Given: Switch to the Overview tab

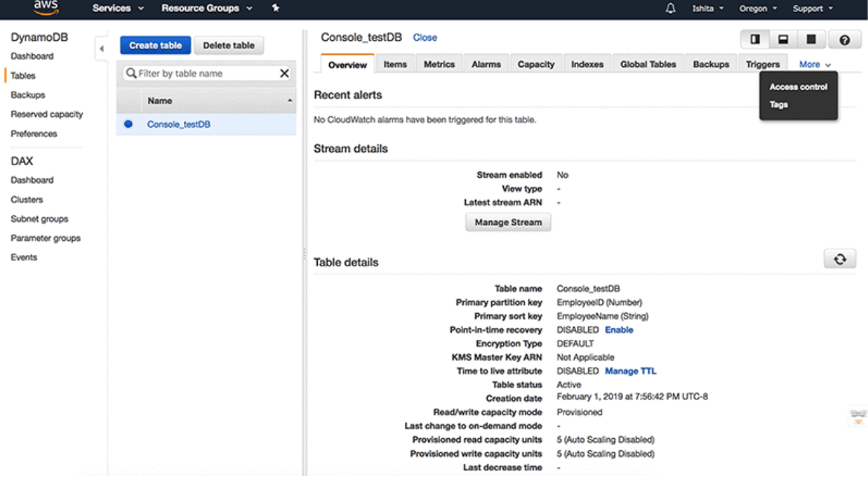Looking at the screenshot, I should coord(347,65).
